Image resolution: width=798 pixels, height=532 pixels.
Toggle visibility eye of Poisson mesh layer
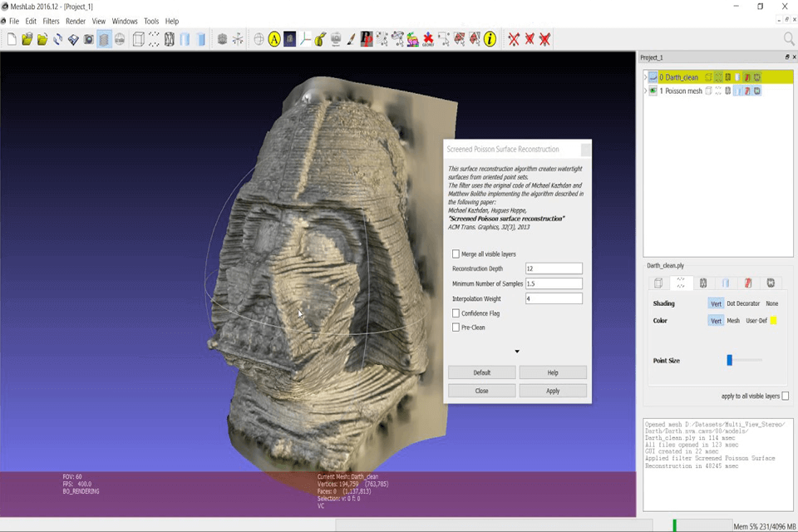tap(653, 91)
